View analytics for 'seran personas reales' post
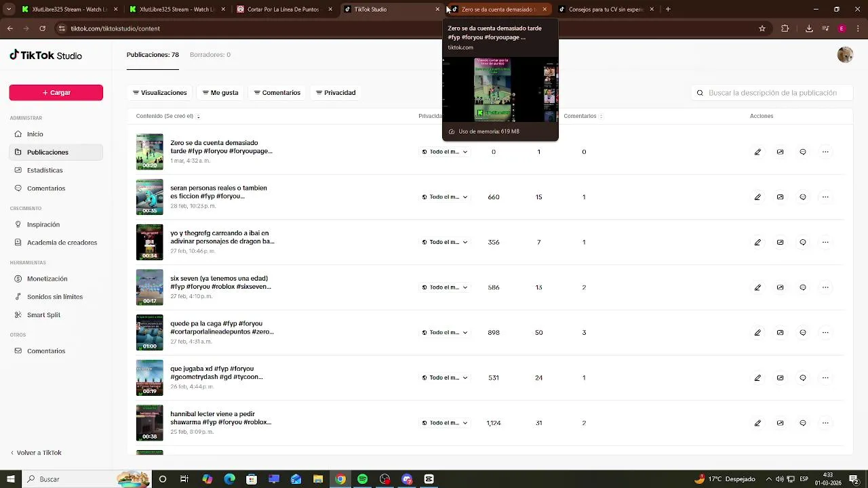Viewport: 868px width, 488px height. [x=780, y=197]
